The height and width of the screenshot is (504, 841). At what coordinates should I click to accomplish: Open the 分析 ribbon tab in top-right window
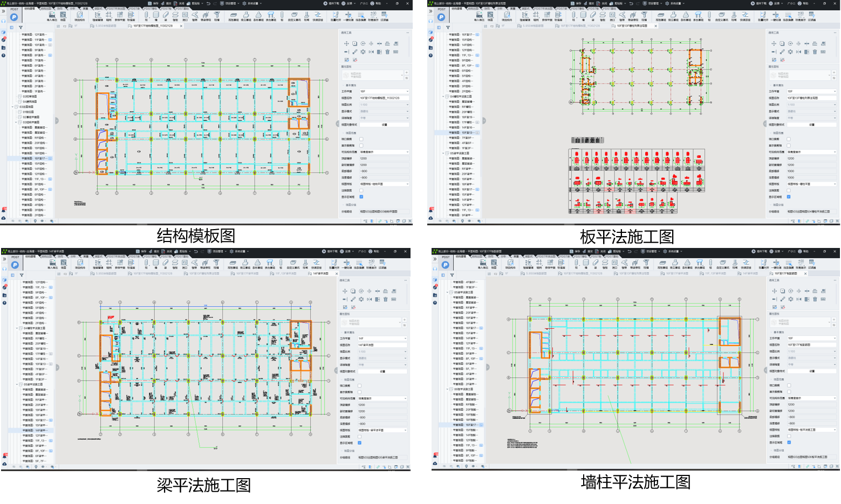500,9
